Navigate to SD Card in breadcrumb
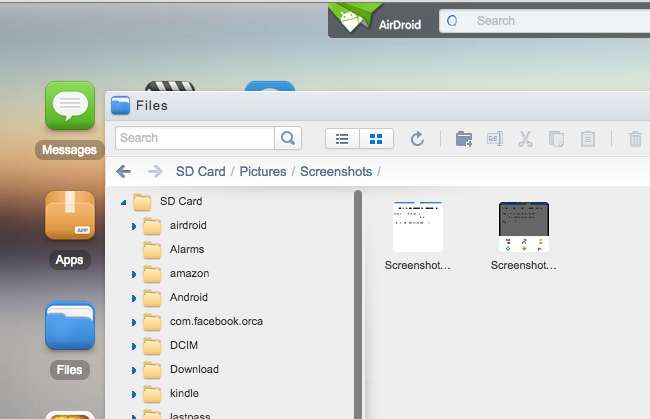 pos(201,172)
